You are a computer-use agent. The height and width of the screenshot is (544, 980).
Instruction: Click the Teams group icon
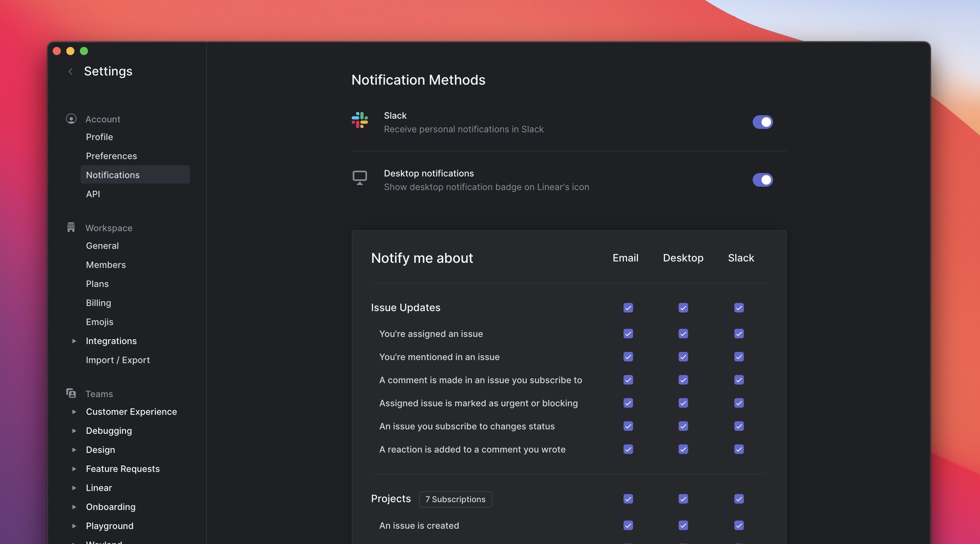pyautogui.click(x=71, y=393)
